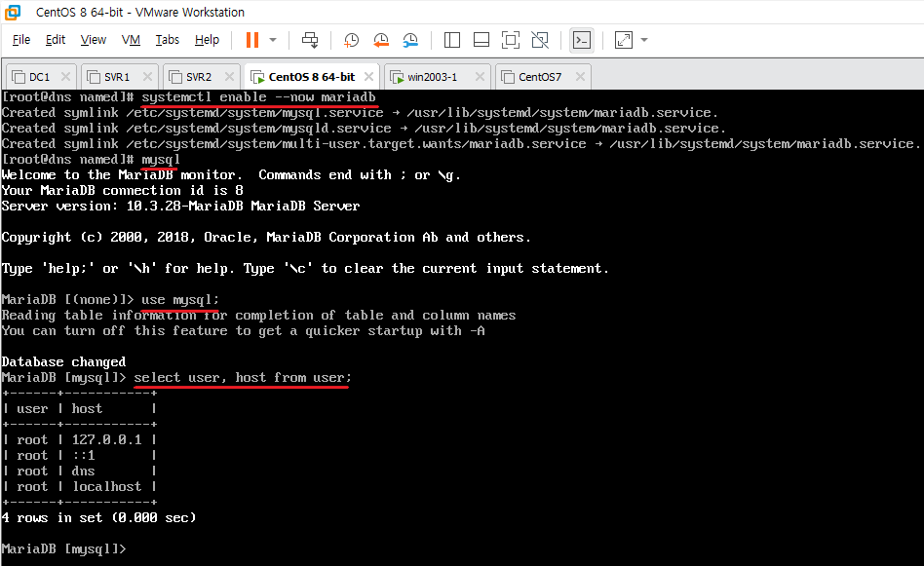Click the 'Database changed' message

click(63, 361)
